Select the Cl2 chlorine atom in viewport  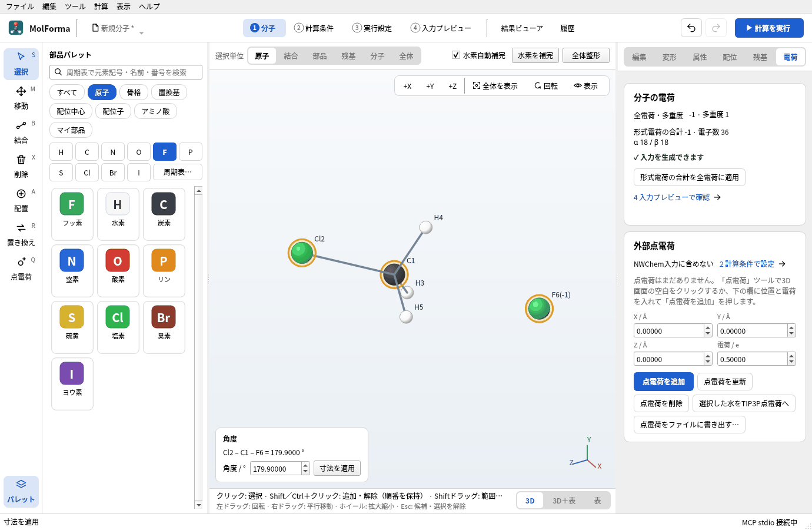coord(302,253)
